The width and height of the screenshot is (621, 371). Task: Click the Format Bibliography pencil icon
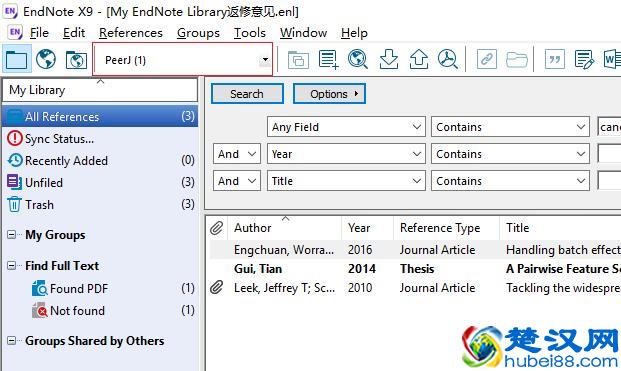[x=585, y=60]
